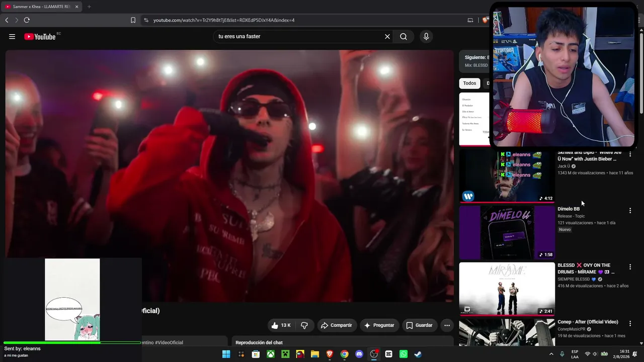Open microphone status in system tray
Viewport: 644px width, 362px height.
point(562,354)
